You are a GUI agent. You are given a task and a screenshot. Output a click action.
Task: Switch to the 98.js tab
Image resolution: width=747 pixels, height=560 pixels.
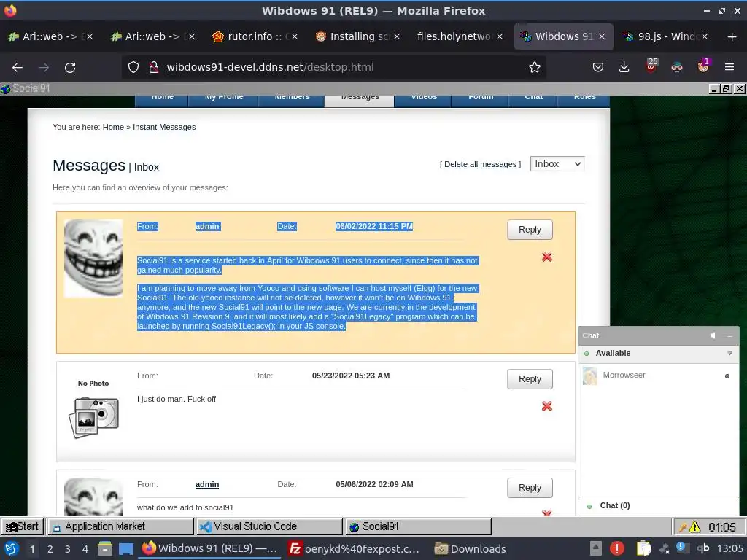click(665, 36)
